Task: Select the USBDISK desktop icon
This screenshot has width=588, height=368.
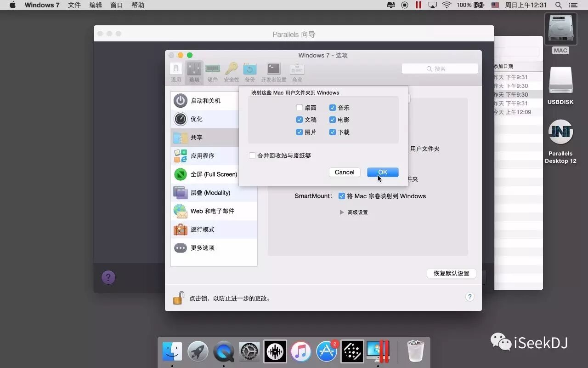Action: [560, 86]
